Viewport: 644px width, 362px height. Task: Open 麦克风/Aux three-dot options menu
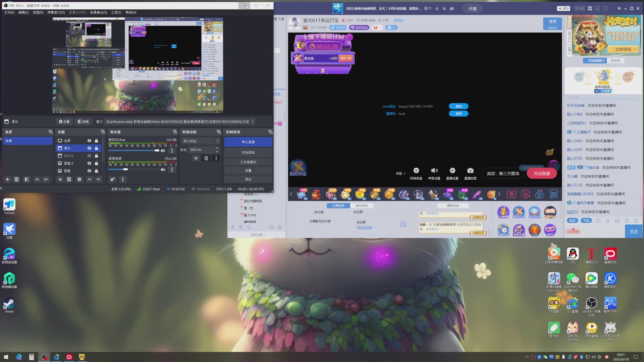coord(172,150)
